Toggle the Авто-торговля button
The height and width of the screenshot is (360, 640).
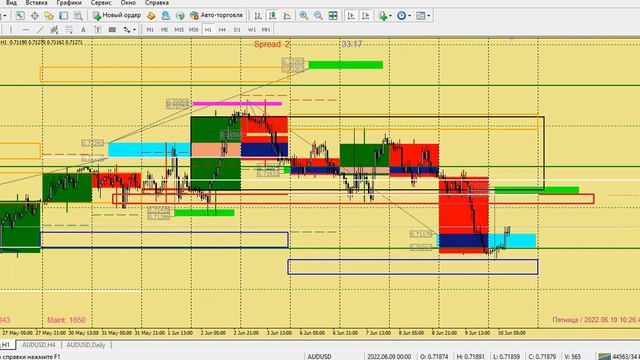coord(217,16)
